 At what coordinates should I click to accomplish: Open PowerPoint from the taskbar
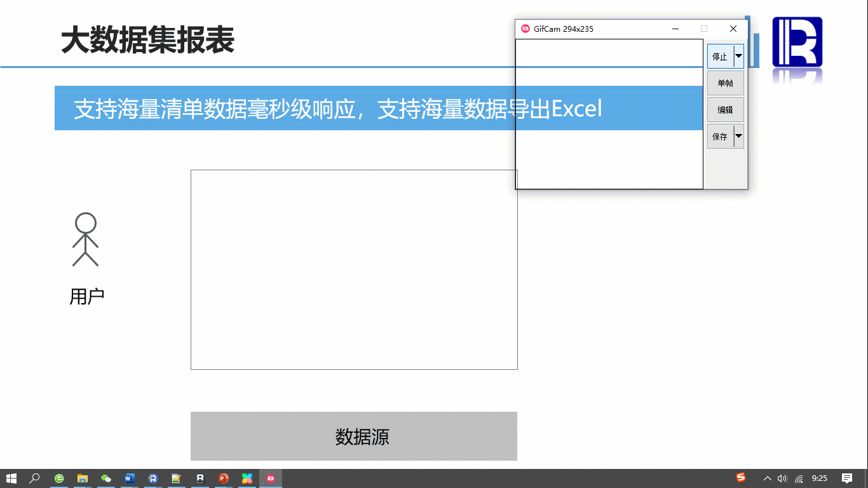[223, 478]
